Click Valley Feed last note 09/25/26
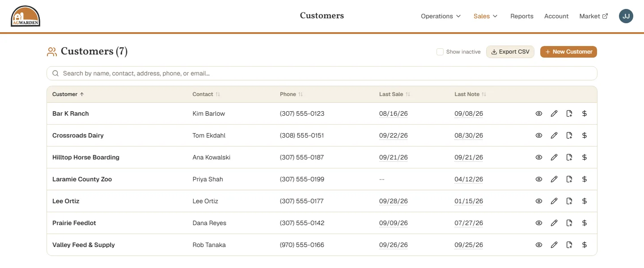The height and width of the screenshot is (268, 644). (x=469, y=245)
